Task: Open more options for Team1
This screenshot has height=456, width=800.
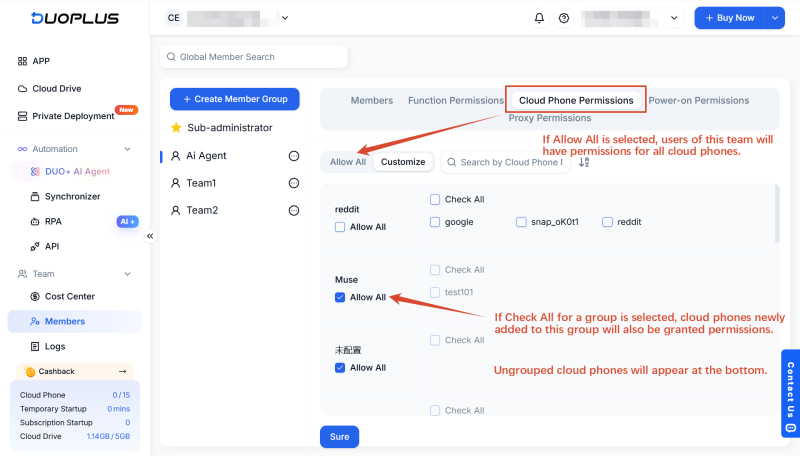Action: (x=294, y=183)
